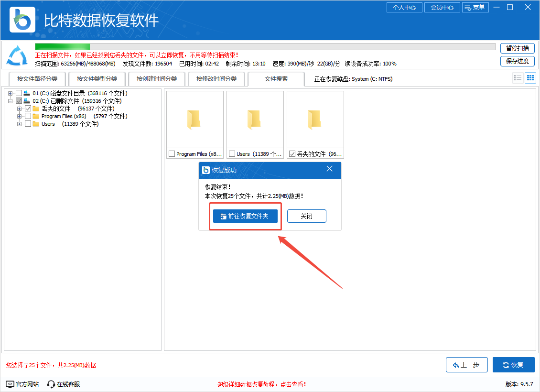This screenshot has width=540, height=392.
Task: Expand the Program Files (x86) tree node
Action: [x=19, y=116]
